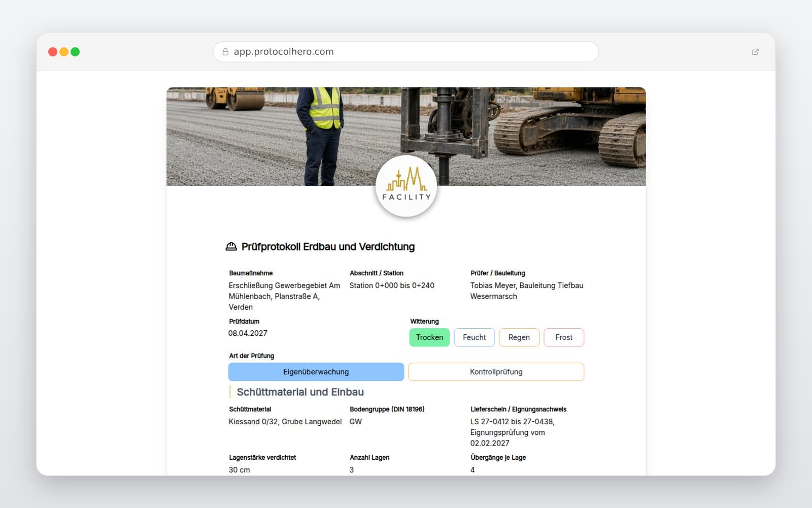
Task: Click the Lagenstärke value 30 cm
Action: coord(239,470)
